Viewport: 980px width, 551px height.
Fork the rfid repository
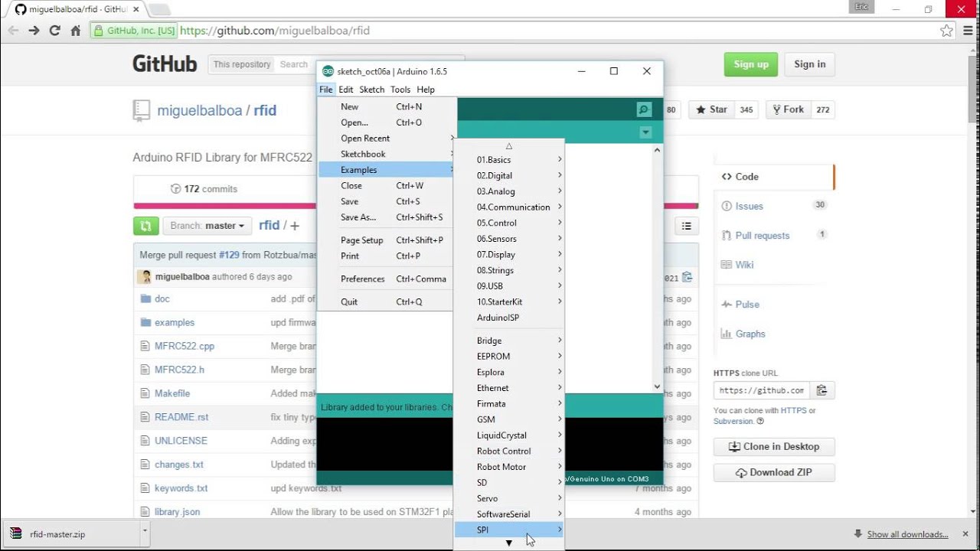(x=788, y=109)
